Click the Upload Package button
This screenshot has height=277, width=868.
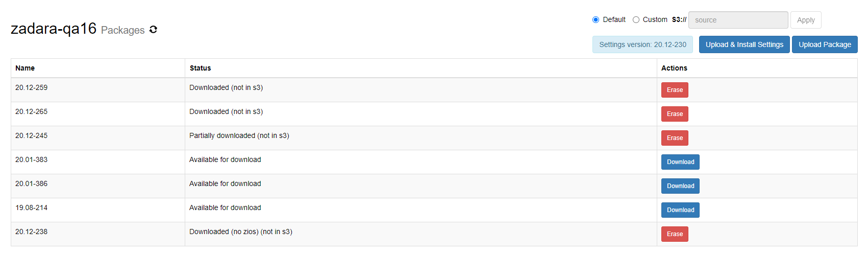pos(825,44)
